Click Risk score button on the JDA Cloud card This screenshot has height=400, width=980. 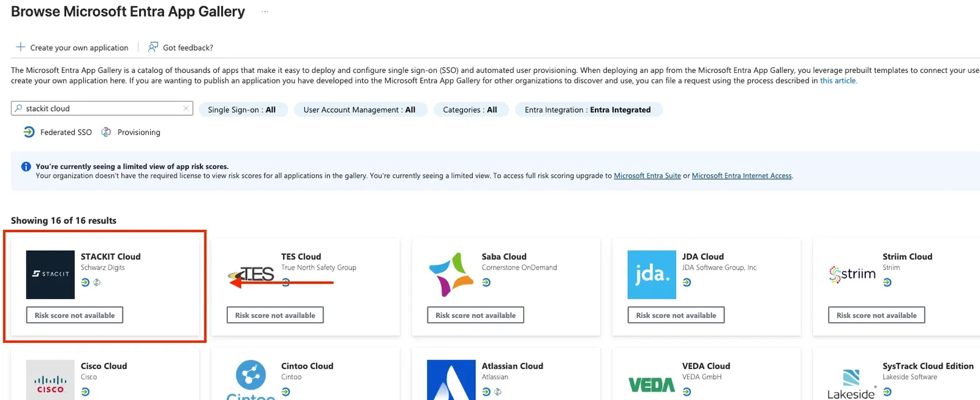(676, 315)
